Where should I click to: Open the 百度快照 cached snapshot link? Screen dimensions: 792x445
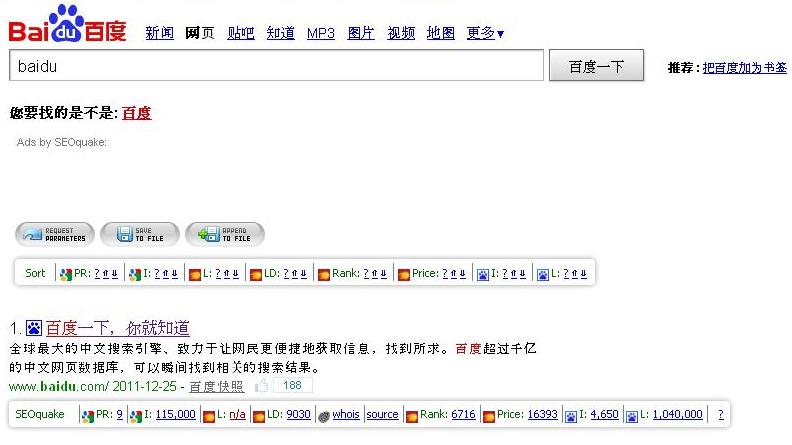point(217,387)
